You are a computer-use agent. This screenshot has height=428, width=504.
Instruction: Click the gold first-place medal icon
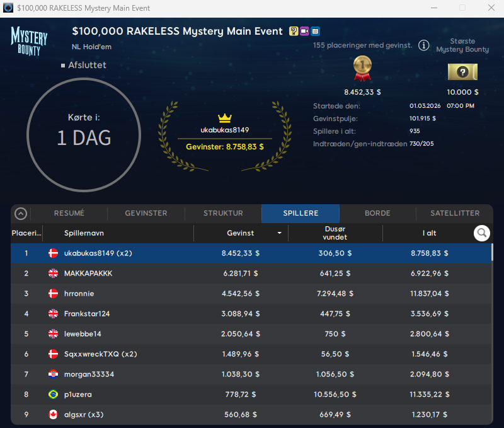point(362,69)
